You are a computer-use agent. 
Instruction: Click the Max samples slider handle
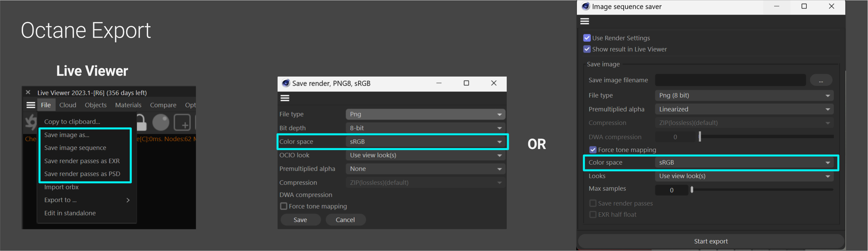pos(692,190)
